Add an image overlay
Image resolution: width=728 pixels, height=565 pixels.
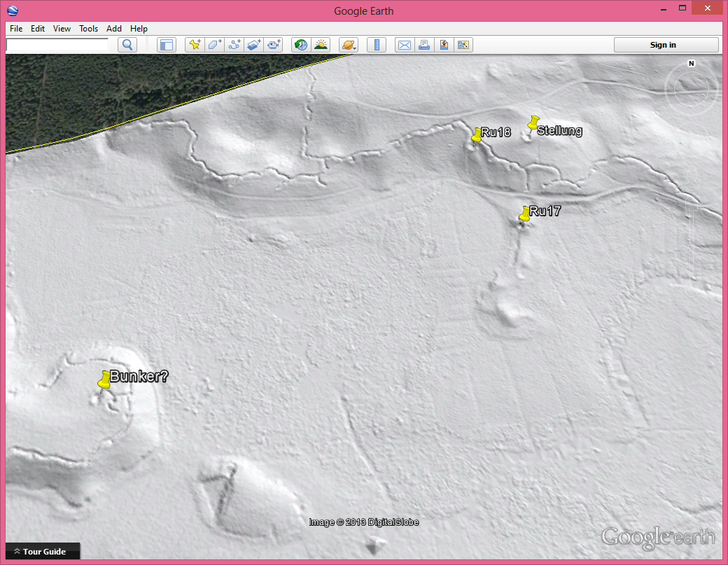click(x=254, y=45)
